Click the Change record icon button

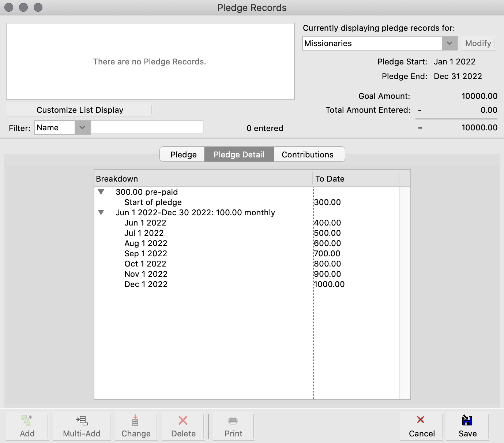136,426
